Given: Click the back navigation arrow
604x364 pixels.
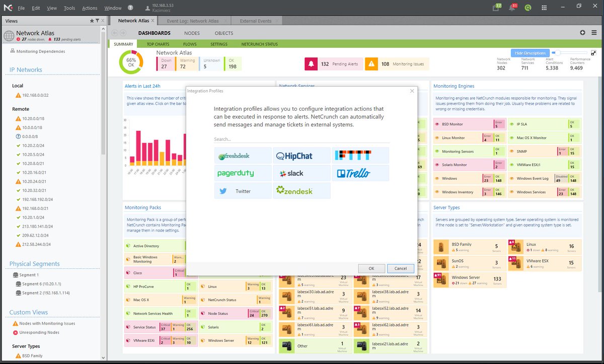Looking at the screenshot, I should 116,33.
